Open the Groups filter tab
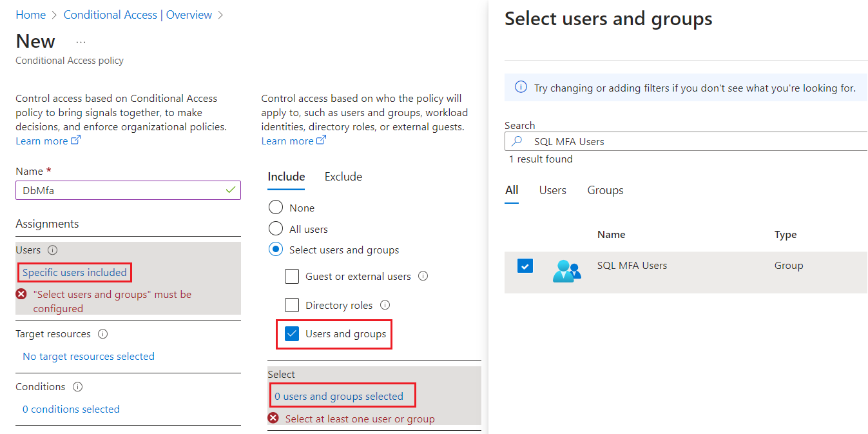The width and height of the screenshot is (868, 434). coord(605,190)
